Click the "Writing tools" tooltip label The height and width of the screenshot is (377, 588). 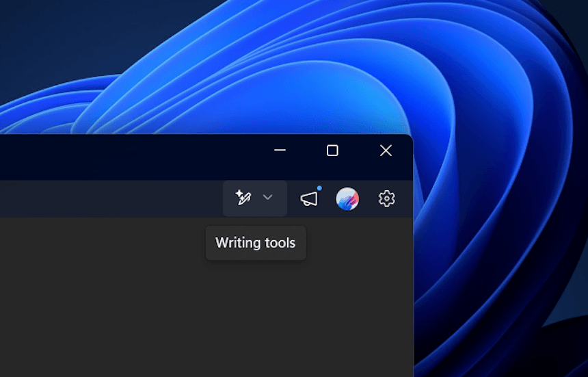pyautogui.click(x=256, y=243)
